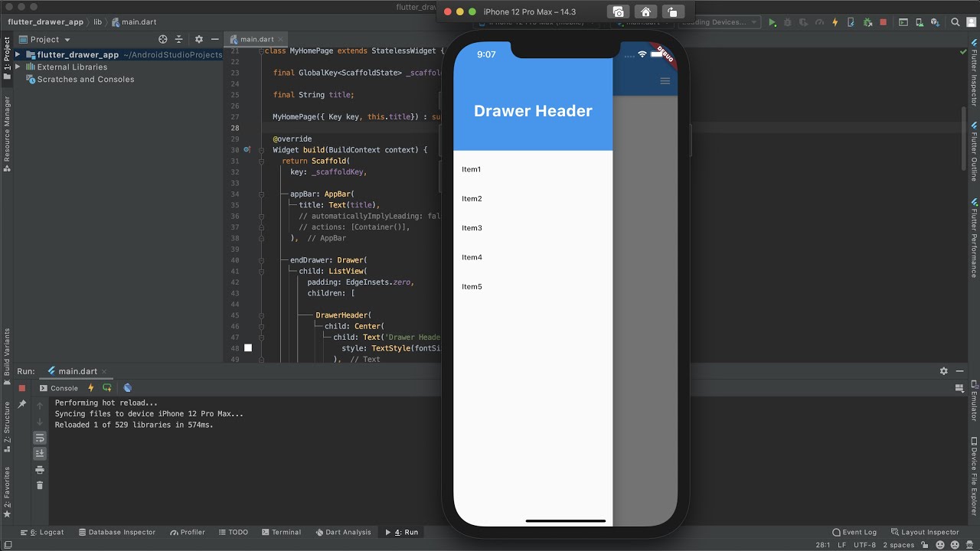This screenshot has width=980, height=551.
Task: Open the profiler gauge icon in the top toolbar
Action: click(819, 22)
